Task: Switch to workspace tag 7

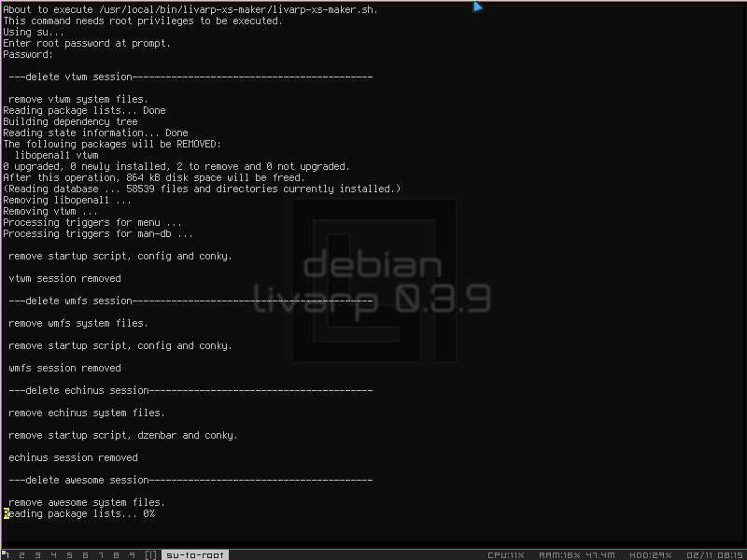Action: [x=101, y=554]
